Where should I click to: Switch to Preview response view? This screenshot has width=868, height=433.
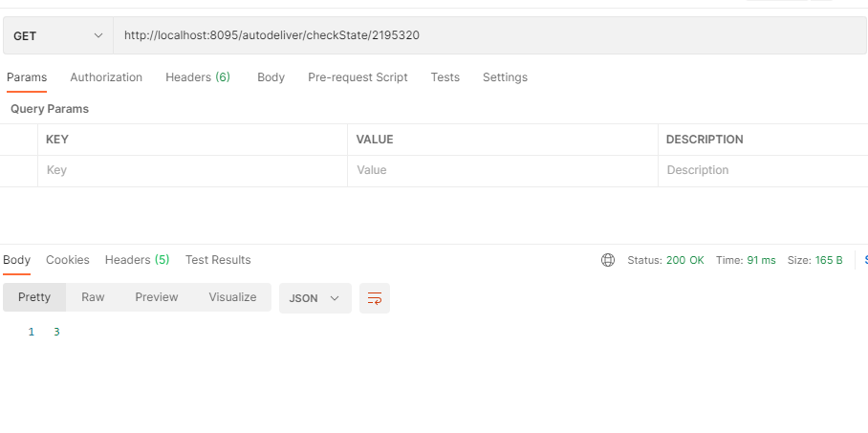157,297
